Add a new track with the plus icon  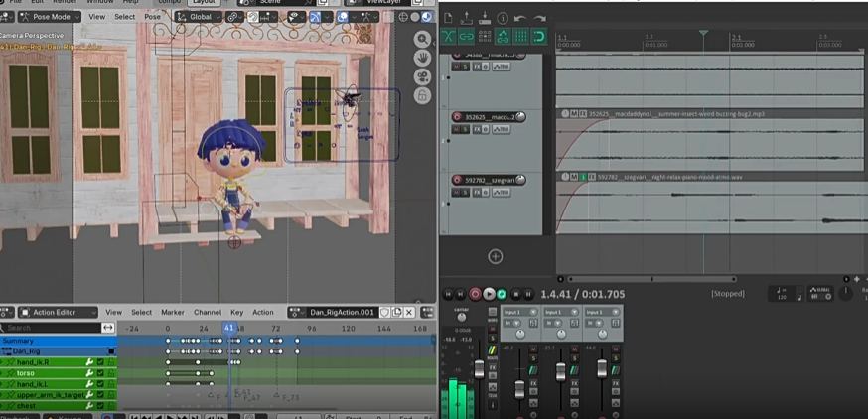point(495,256)
